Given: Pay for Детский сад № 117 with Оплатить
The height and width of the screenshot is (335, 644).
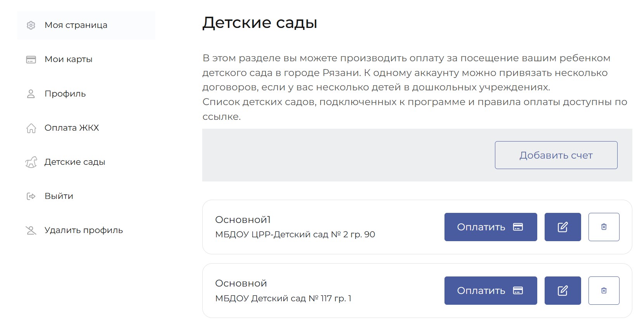Looking at the screenshot, I should (x=490, y=290).
